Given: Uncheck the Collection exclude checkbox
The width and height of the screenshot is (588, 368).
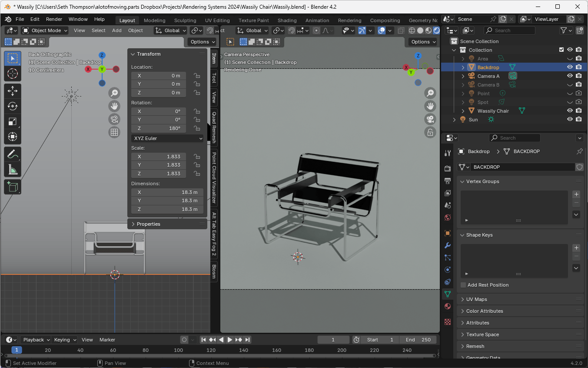Looking at the screenshot, I should pyautogui.click(x=561, y=50).
